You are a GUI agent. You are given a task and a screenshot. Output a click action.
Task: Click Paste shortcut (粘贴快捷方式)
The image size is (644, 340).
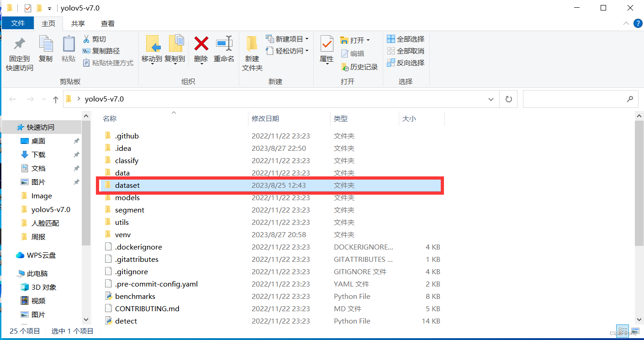pos(108,63)
